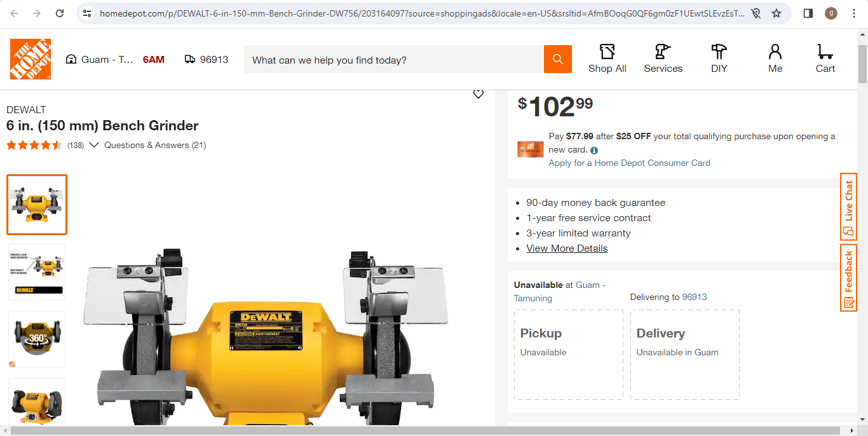Click the info icon beside new card
Image resolution: width=868 pixels, height=436 pixels.
pyautogui.click(x=594, y=151)
